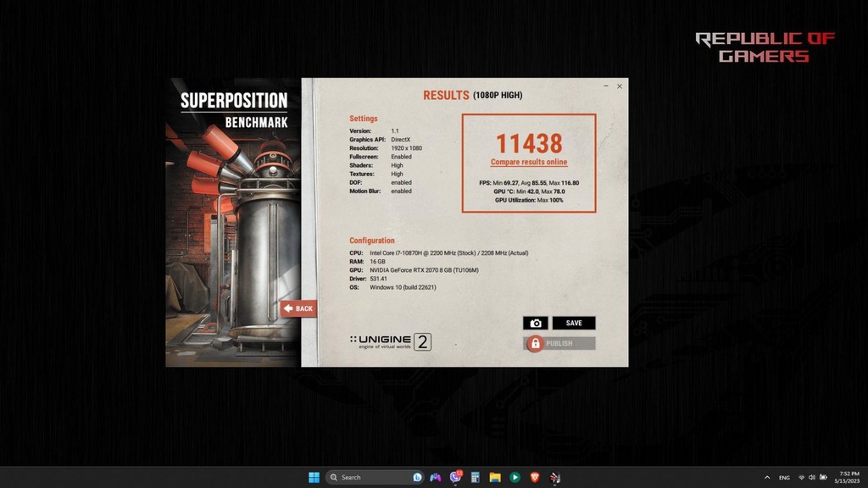This screenshot has height=488, width=868.
Task: Open Viber from the taskbar
Action: tap(455, 477)
